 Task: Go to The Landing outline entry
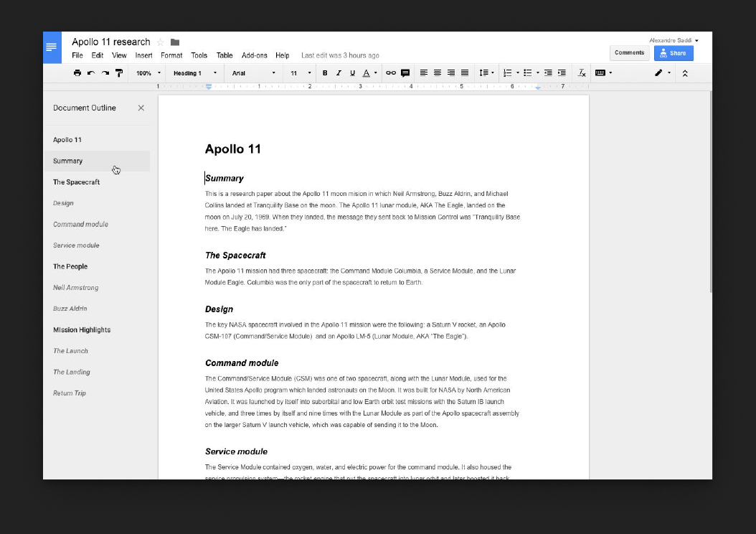pos(71,372)
